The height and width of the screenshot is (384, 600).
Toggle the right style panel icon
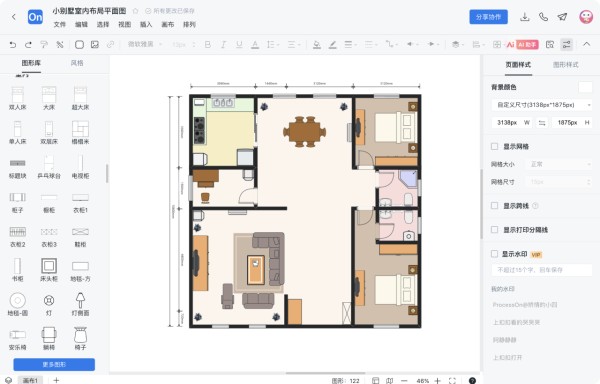566,44
